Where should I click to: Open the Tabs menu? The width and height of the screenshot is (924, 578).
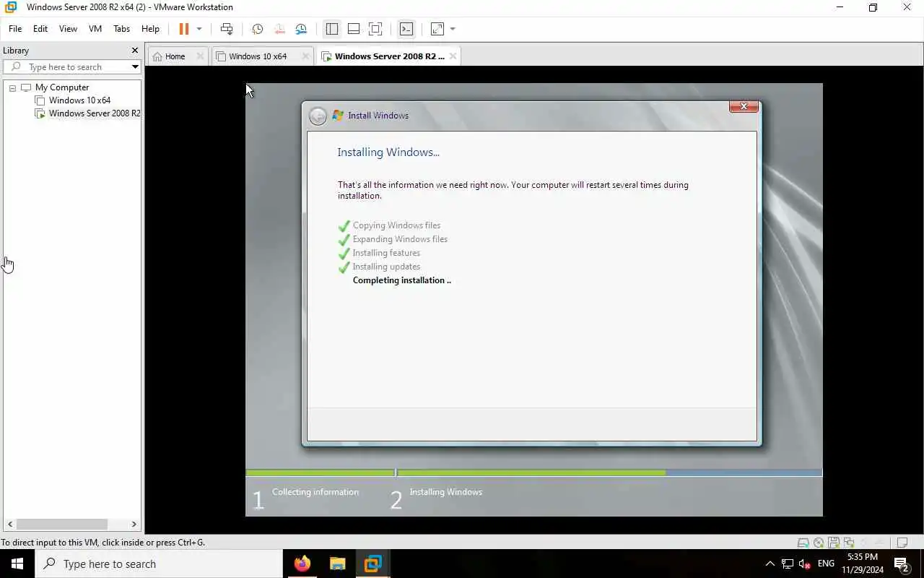pos(122,29)
